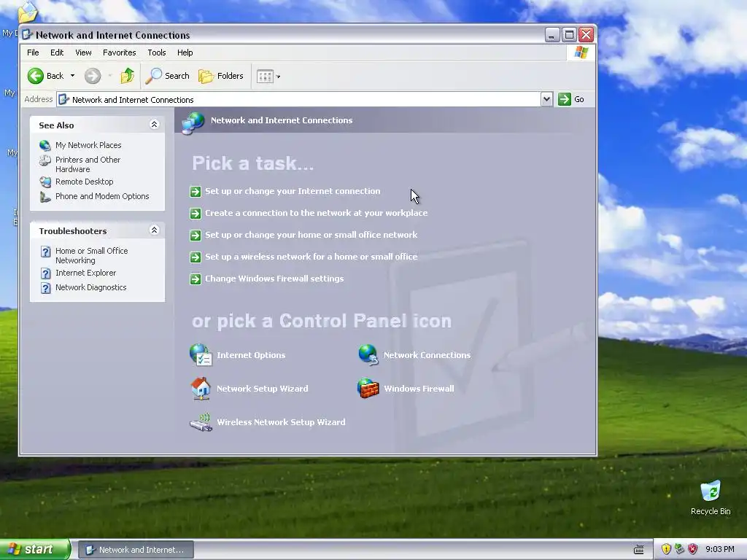Click the red shield alert tray icon
The image size is (747, 560).
[x=693, y=550]
